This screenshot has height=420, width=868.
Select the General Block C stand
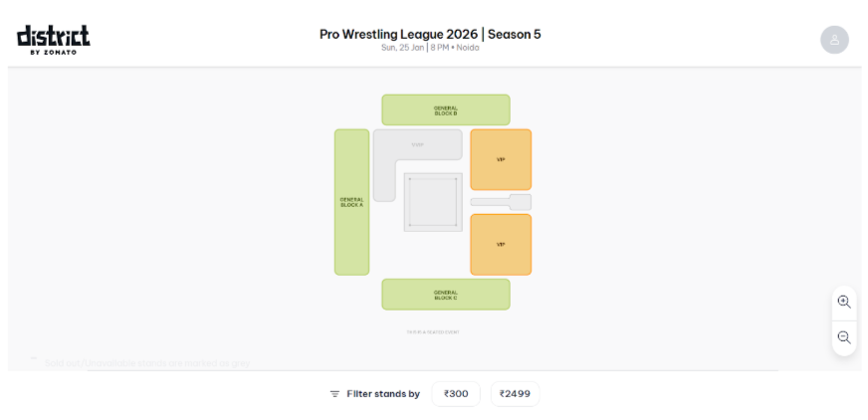point(445,295)
